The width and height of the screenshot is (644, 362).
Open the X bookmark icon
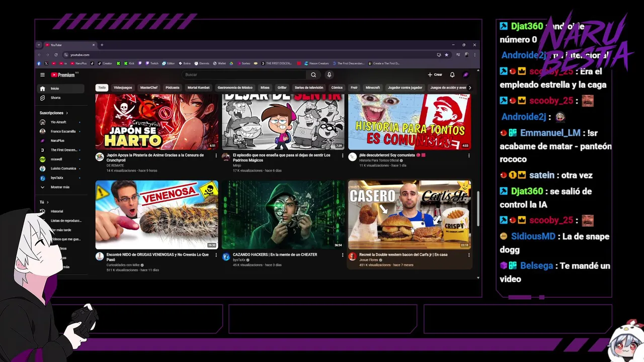coord(46,63)
